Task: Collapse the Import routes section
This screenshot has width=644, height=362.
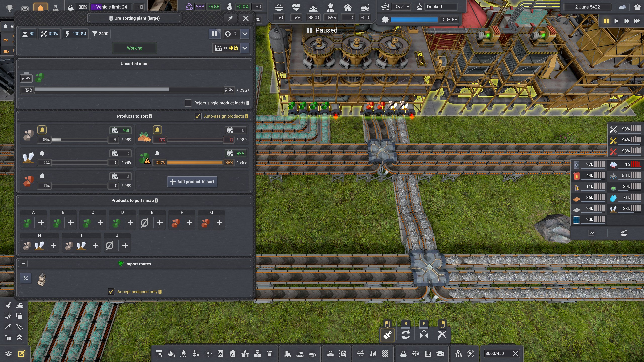Action: point(24,264)
